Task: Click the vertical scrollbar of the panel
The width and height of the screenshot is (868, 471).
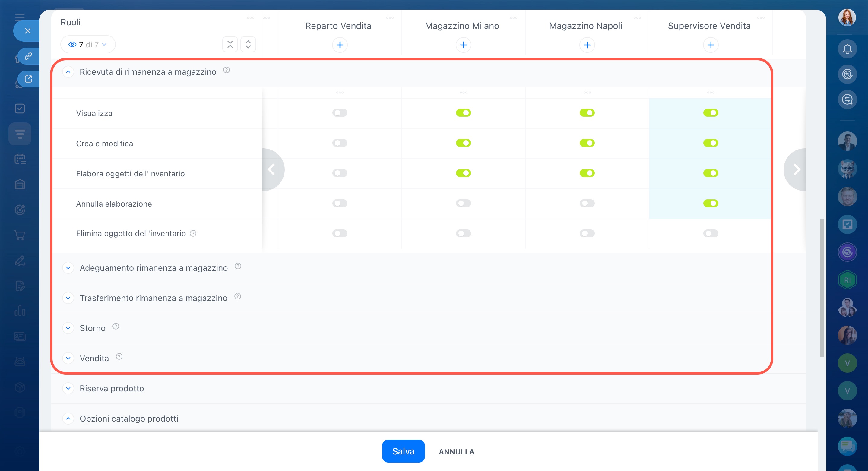Action: coord(822,288)
